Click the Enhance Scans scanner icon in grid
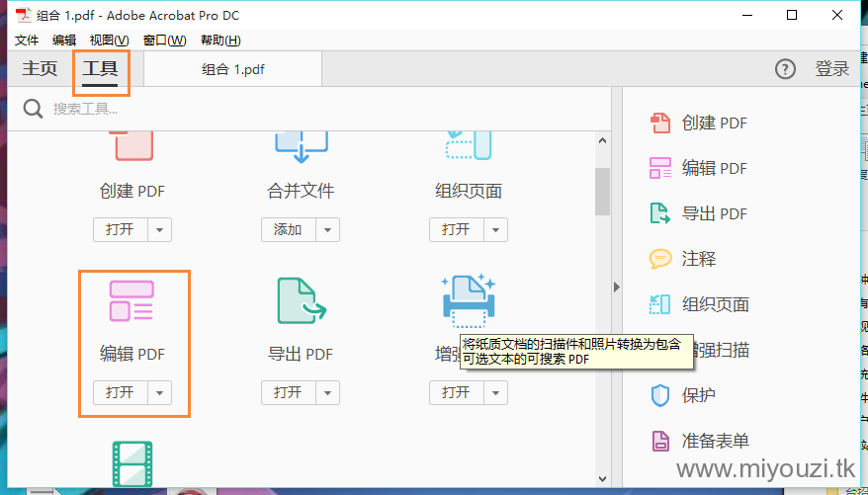868x495 pixels. [x=469, y=301]
